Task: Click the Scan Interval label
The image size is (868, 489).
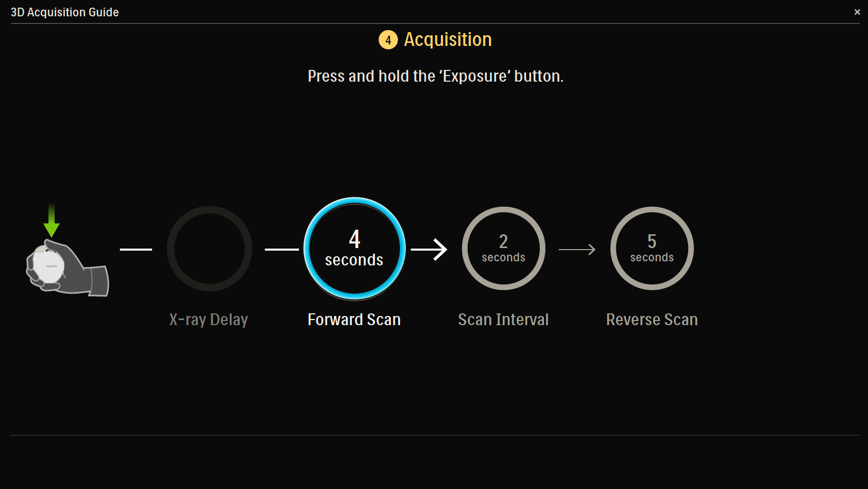Action: click(503, 320)
